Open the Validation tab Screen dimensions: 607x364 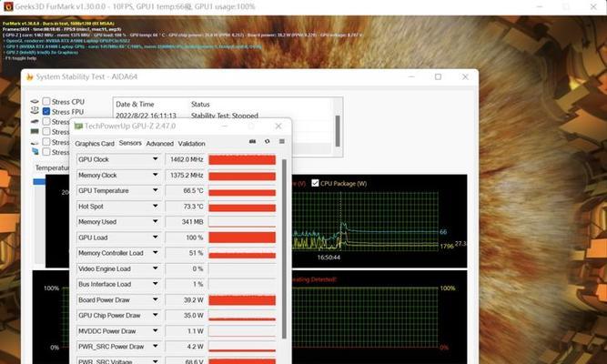click(x=192, y=144)
